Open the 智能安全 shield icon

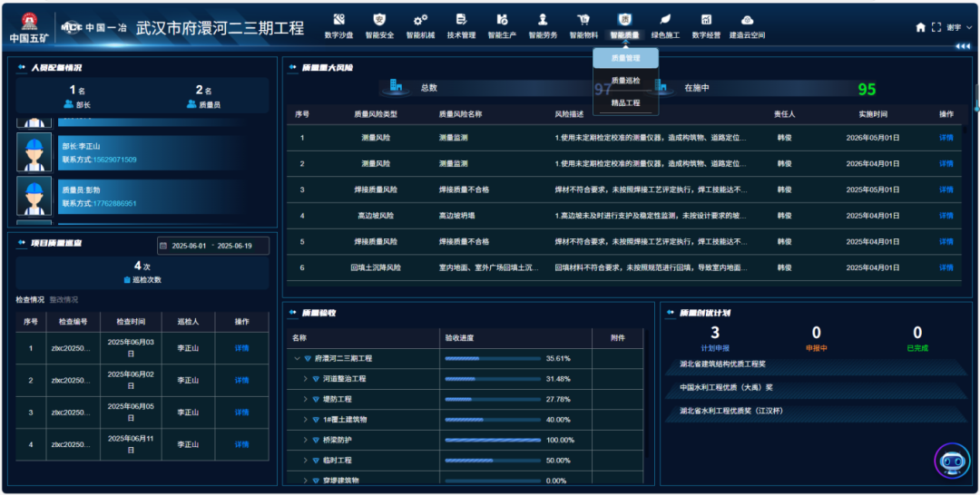379,20
